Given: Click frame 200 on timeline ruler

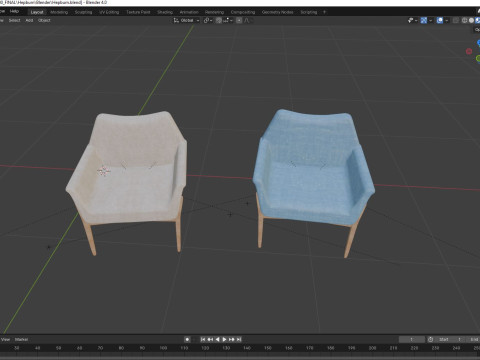Looking at the screenshot, I should (x=372, y=348).
